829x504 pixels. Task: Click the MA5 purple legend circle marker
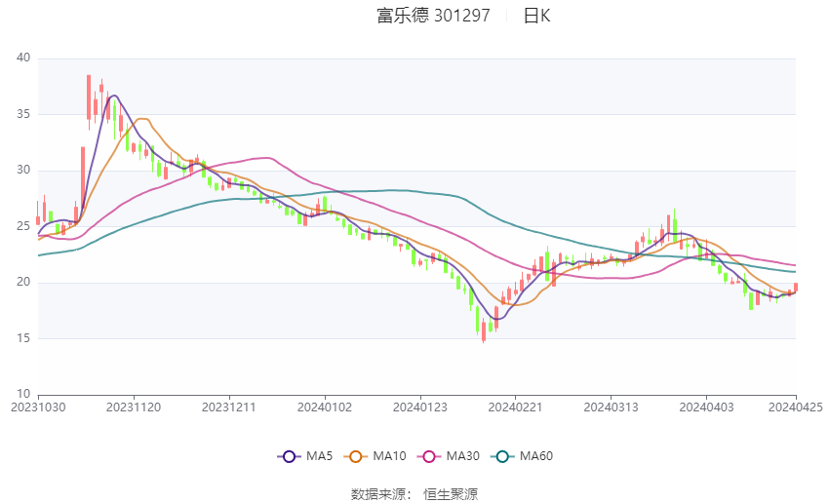coord(288,455)
